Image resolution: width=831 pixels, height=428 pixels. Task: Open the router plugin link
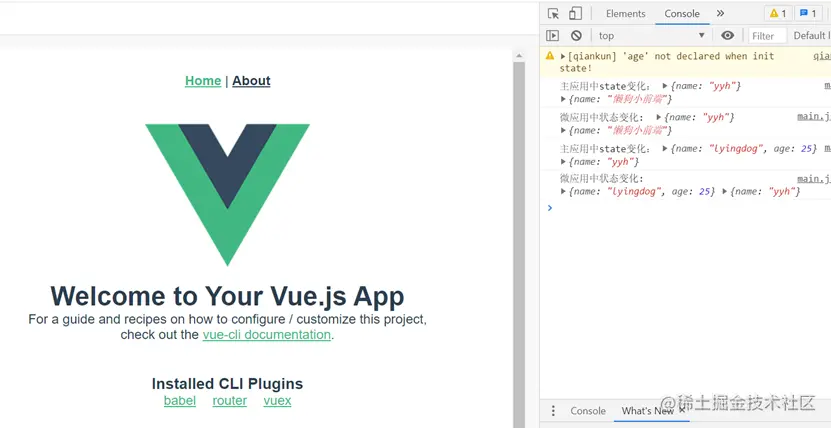(x=229, y=400)
